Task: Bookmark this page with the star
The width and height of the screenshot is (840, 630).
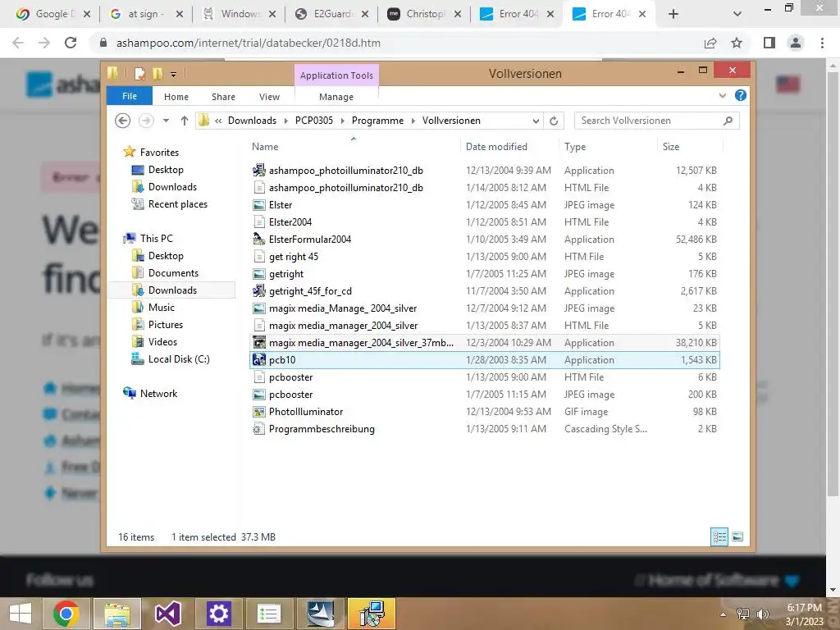Action: pyautogui.click(x=737, y=43)
